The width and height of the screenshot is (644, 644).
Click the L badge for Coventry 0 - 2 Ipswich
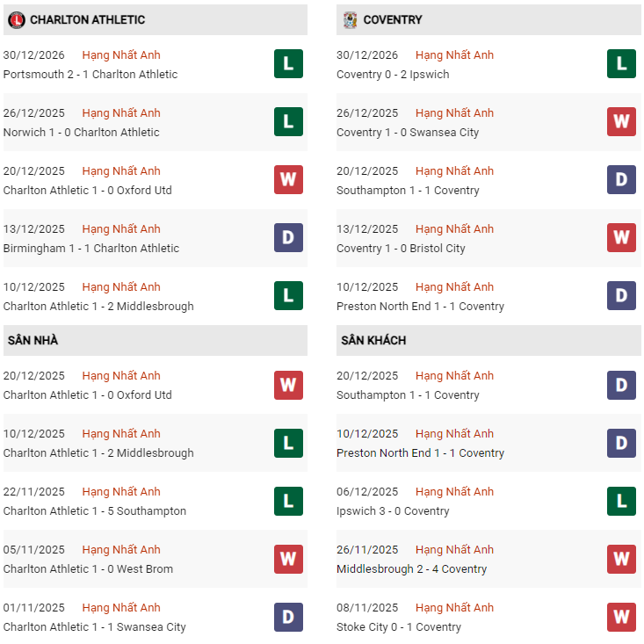pyautogui.click(x=621, y=64)
